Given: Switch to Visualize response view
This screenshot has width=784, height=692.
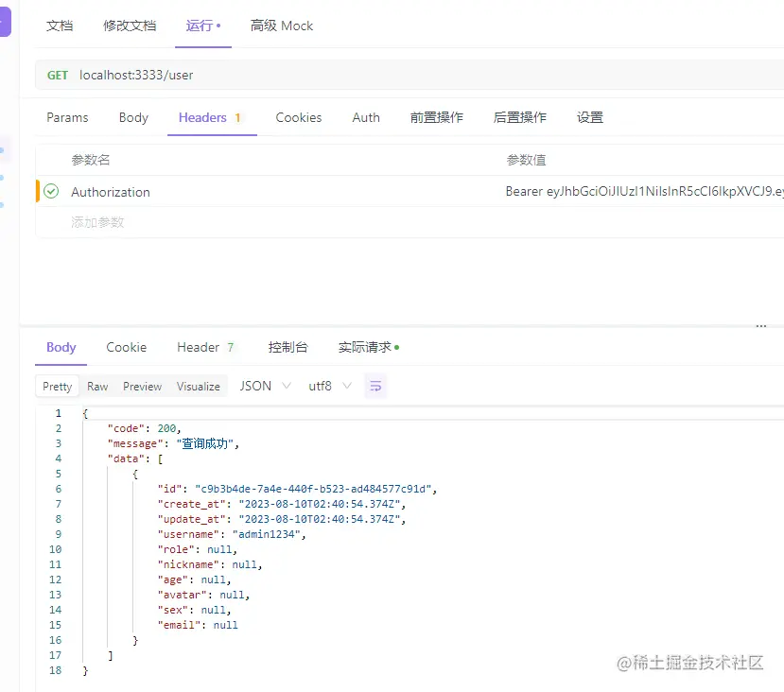Looking at the screenshot, I should tap(199, 387).
